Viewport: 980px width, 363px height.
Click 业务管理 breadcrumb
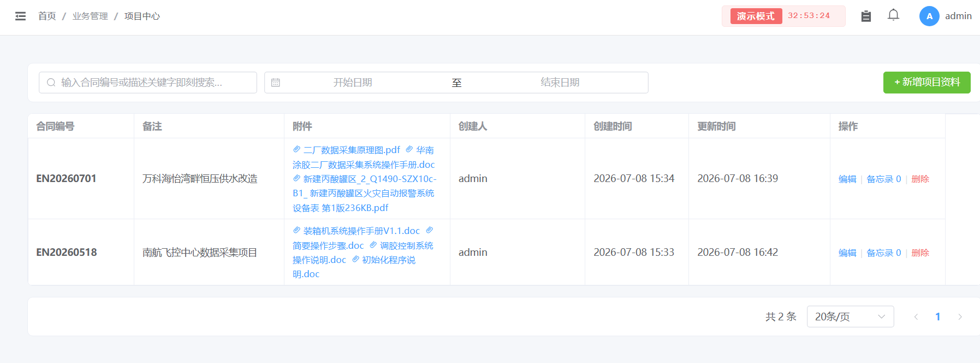90,16
